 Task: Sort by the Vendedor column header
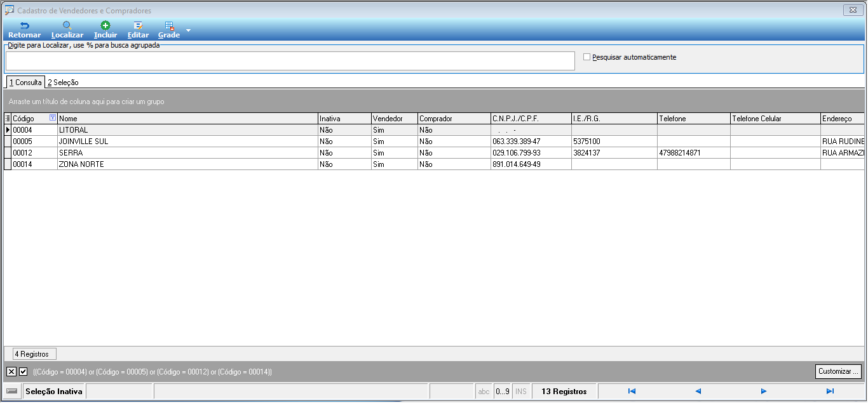tap(394, 119)
